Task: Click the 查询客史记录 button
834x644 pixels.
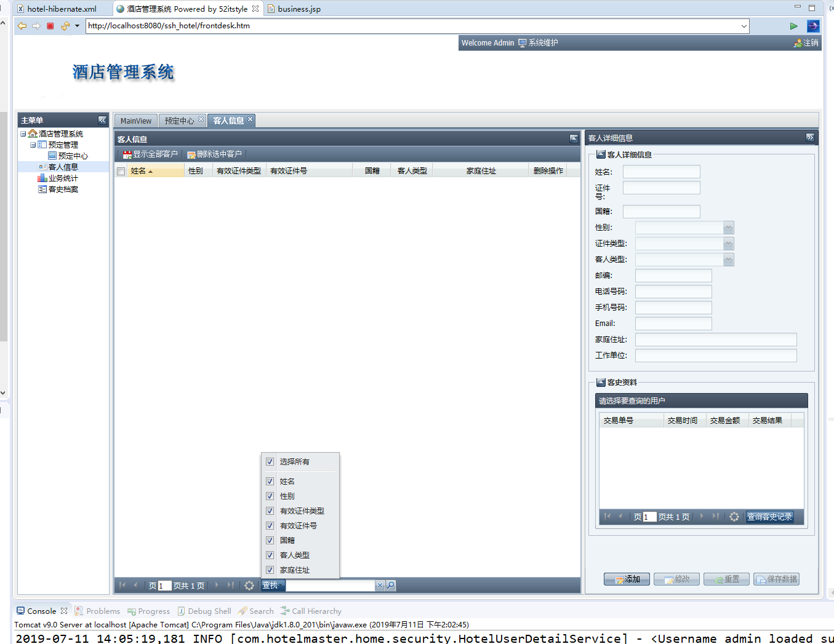Action: pos(769,517)
